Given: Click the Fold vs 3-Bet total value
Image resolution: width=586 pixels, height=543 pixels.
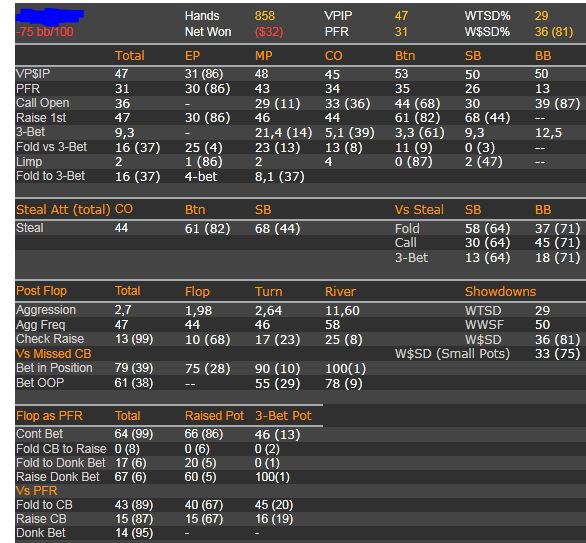Looking at the screenshot, I should [x=138, y=147].
